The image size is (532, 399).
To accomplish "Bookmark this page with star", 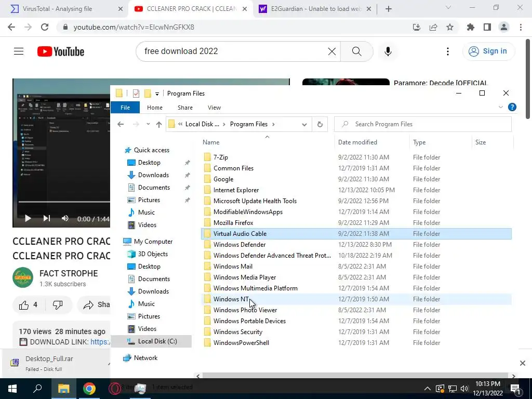I will (x=450, y=27).
